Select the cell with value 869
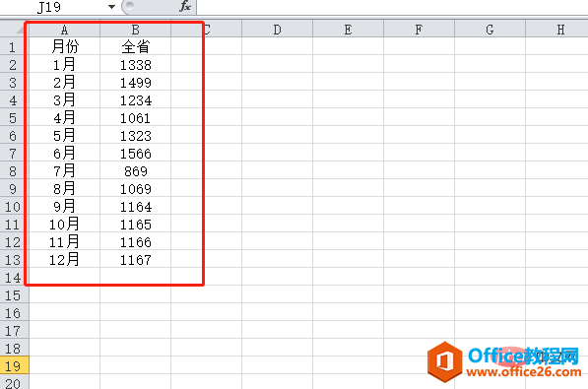The height and width of the screenshot is (389, 588). click(x=135, y=171)
